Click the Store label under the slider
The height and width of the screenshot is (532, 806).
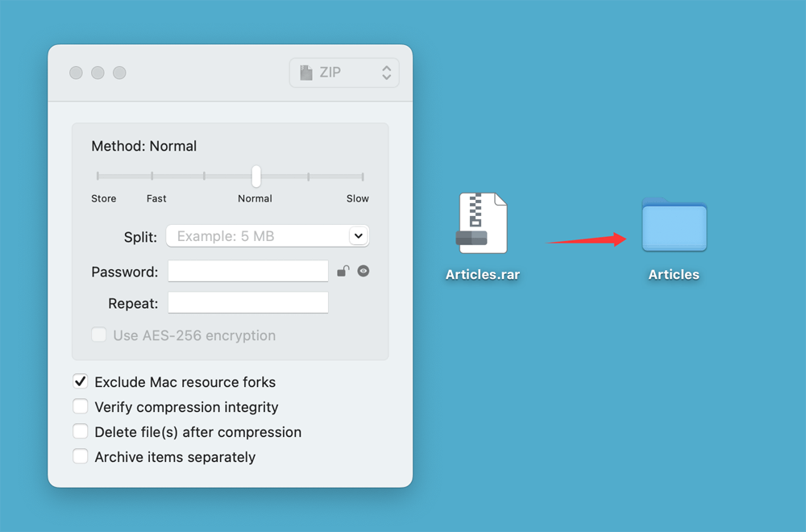(103, 198)
